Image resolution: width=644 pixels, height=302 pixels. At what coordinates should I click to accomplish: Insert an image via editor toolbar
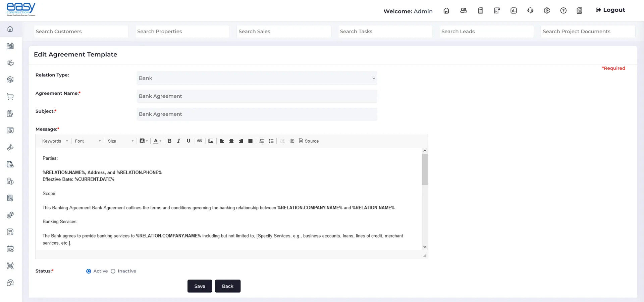211,141
